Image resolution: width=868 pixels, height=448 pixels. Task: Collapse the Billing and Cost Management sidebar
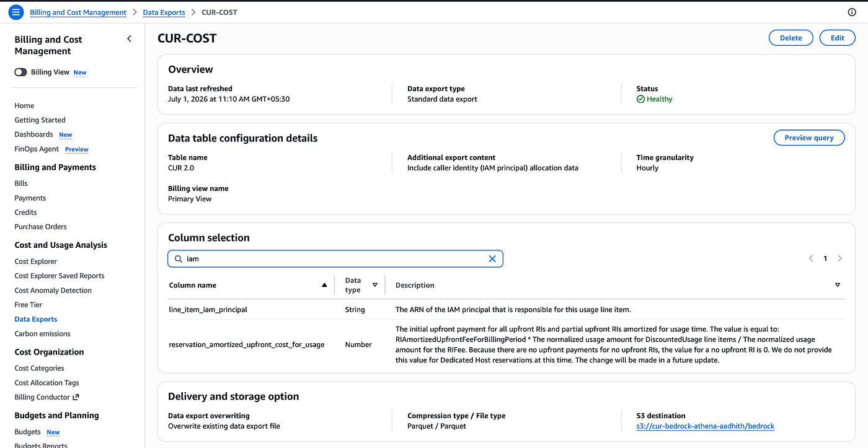[x=129, y=38]
